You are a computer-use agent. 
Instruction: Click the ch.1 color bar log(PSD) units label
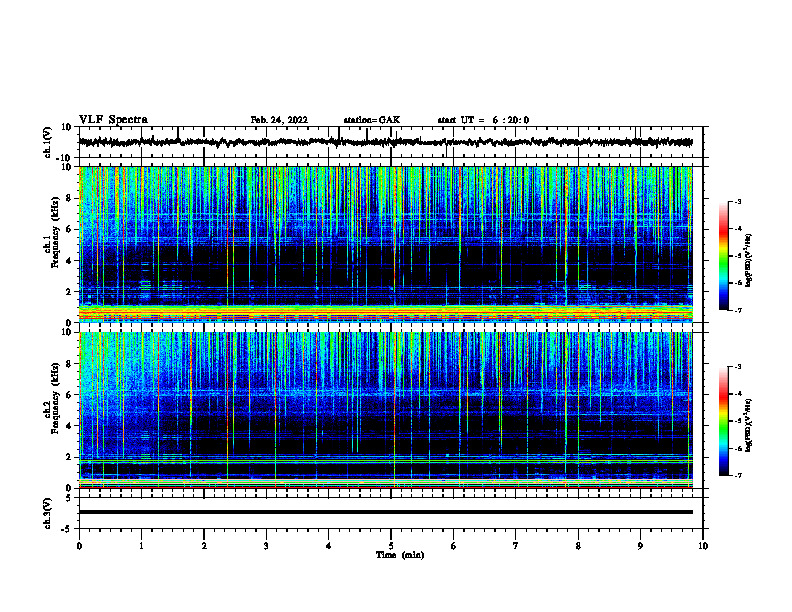[x=749, y=261]
